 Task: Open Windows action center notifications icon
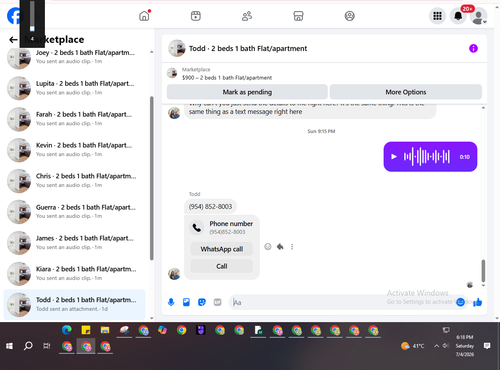(487, 346)
